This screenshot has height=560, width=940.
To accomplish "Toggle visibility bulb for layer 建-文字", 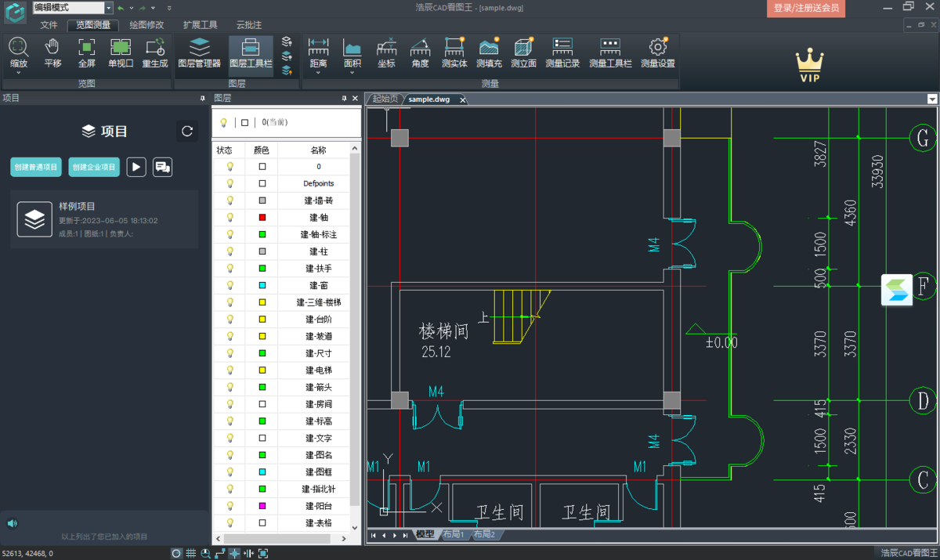I will 230,438.
